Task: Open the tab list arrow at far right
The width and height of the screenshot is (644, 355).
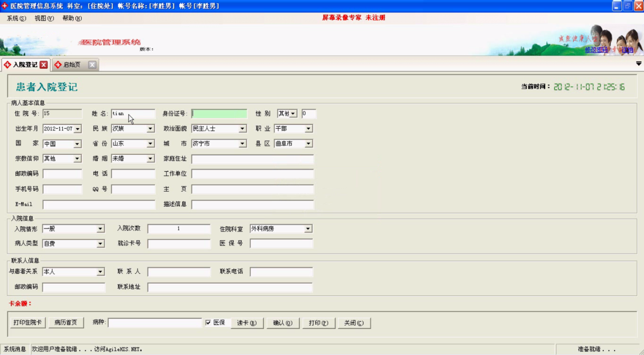Action: [x=638, y=64]
